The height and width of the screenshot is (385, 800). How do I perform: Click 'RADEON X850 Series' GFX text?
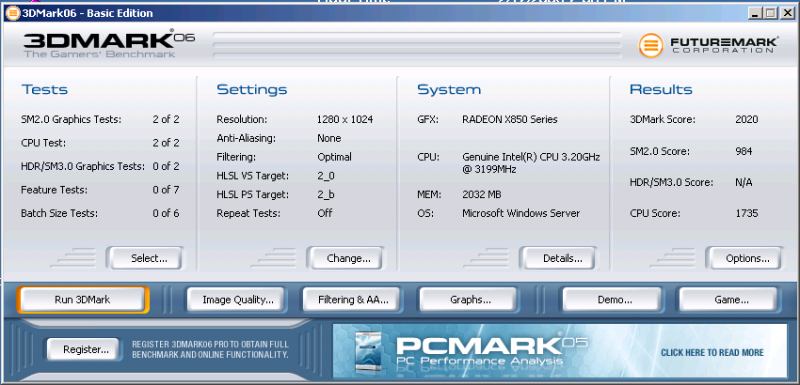pyautogui.click(x=510, y=120)
